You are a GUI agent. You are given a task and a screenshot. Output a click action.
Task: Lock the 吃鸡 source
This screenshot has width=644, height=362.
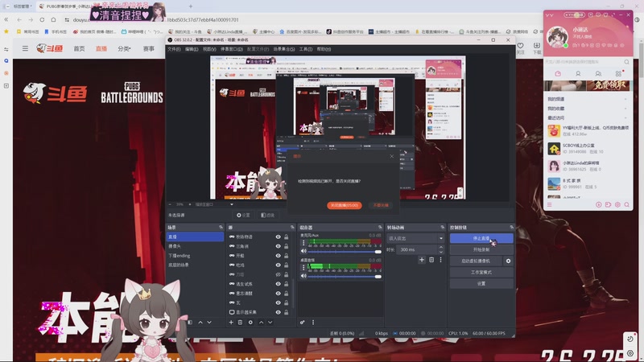(x=287, y=265)
